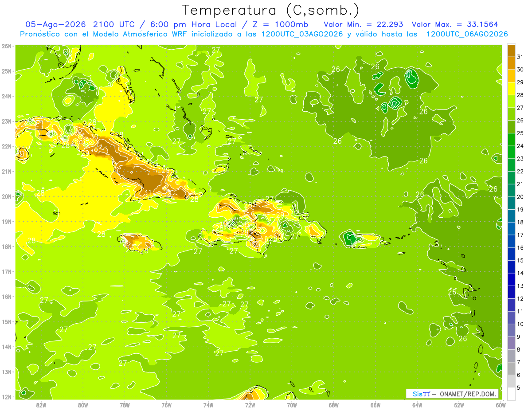Click the 'ONAMET/REP.DOM.' credit label

click(x=468, y=394)
